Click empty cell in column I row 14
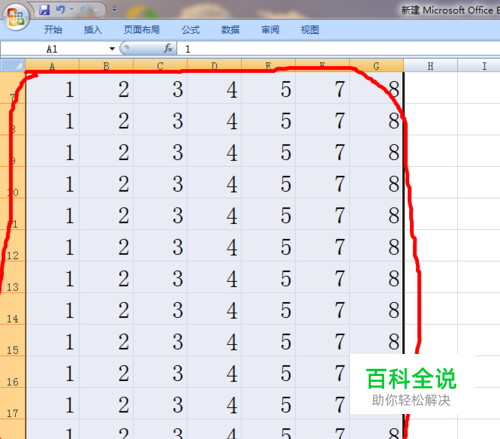 [479, 309]
